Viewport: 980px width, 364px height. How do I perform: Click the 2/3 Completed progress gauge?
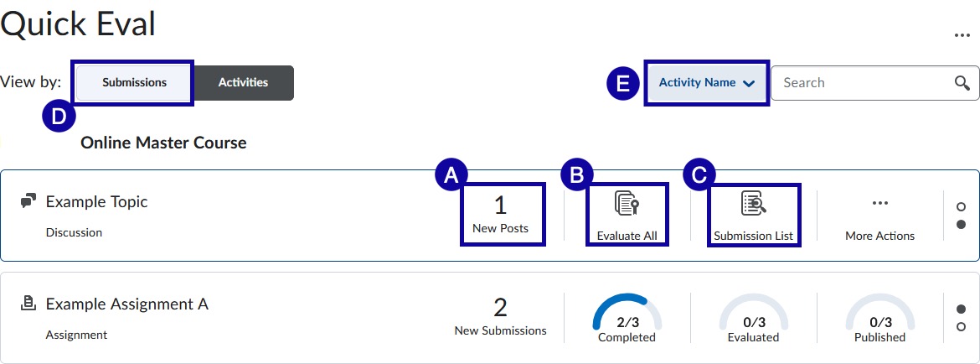click(627, 318)
